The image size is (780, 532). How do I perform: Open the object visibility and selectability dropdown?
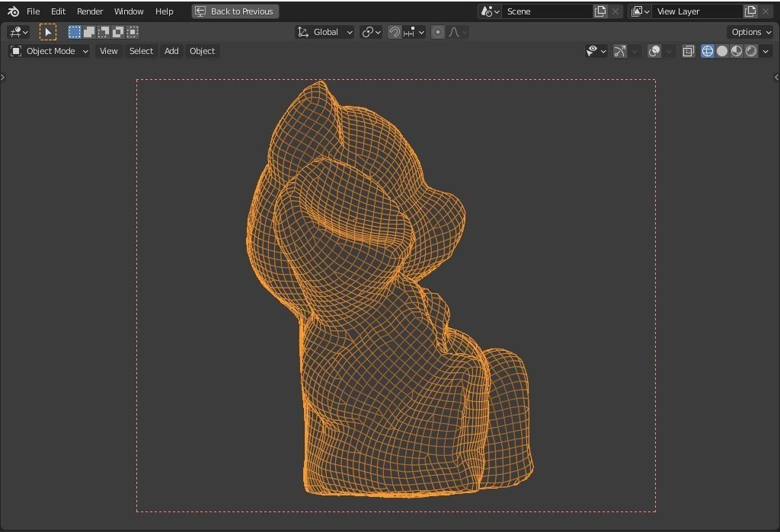[x=596, y=51]
